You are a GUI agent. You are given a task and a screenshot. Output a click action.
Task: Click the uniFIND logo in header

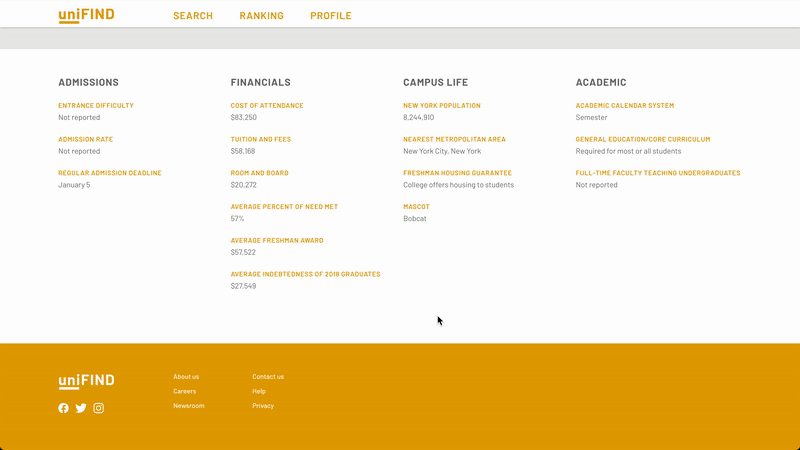point(86,16)
